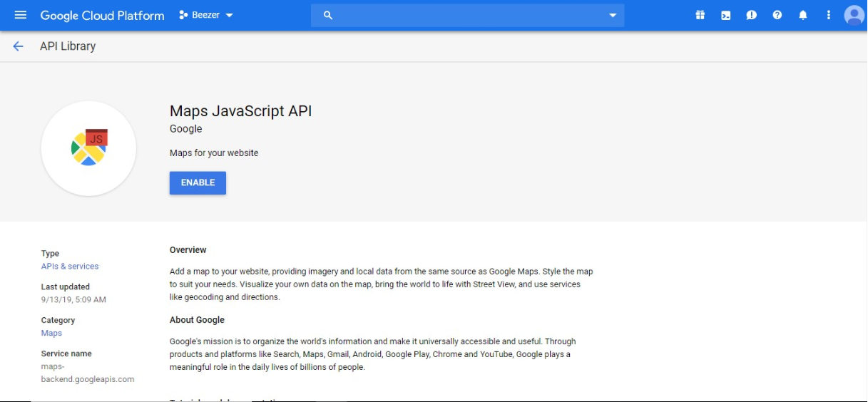Click the gift free trial icon
This screenshot has height=402, width=868.
[x=700, y=15]
